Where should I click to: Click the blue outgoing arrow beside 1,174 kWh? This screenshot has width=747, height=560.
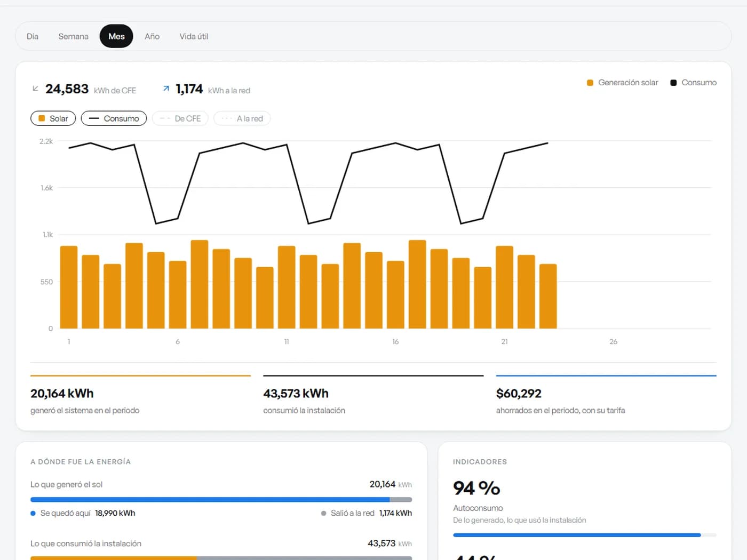coord(166,89)
